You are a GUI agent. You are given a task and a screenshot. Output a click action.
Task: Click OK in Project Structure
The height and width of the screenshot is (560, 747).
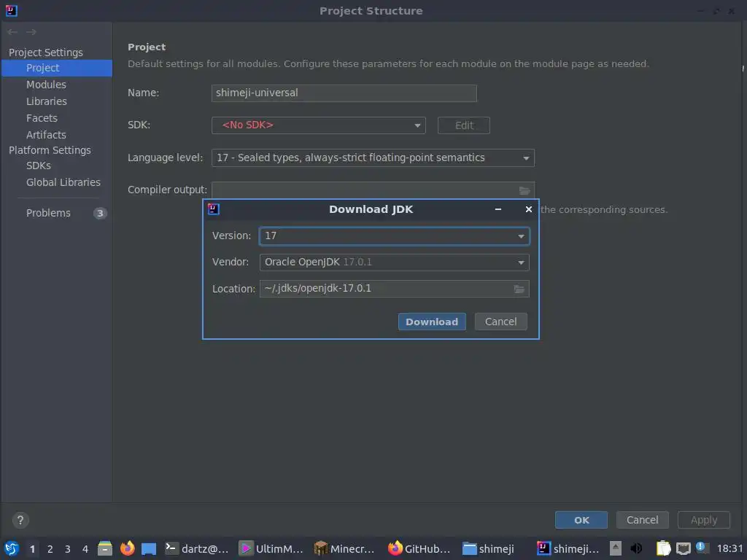pos(581,520)
